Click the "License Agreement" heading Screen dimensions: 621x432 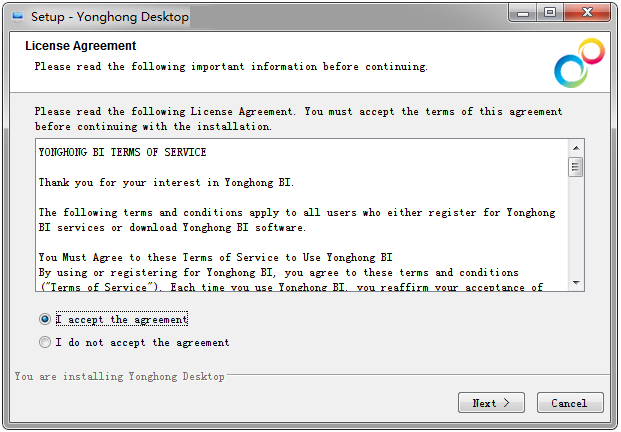80,46
